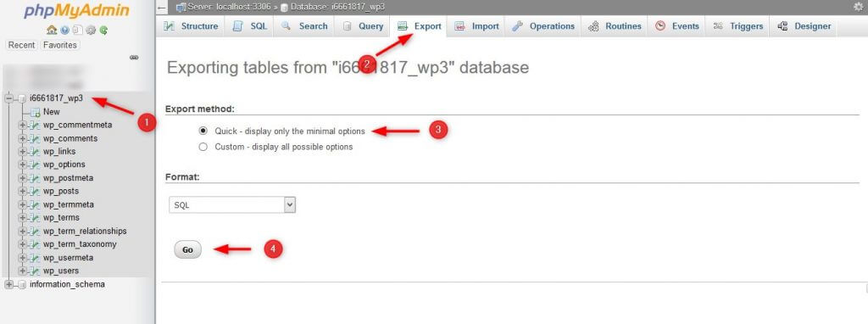Viewport: 868px width, 324px height.
Task: Expand wp_comments table node
Action: tap(23, 138)
